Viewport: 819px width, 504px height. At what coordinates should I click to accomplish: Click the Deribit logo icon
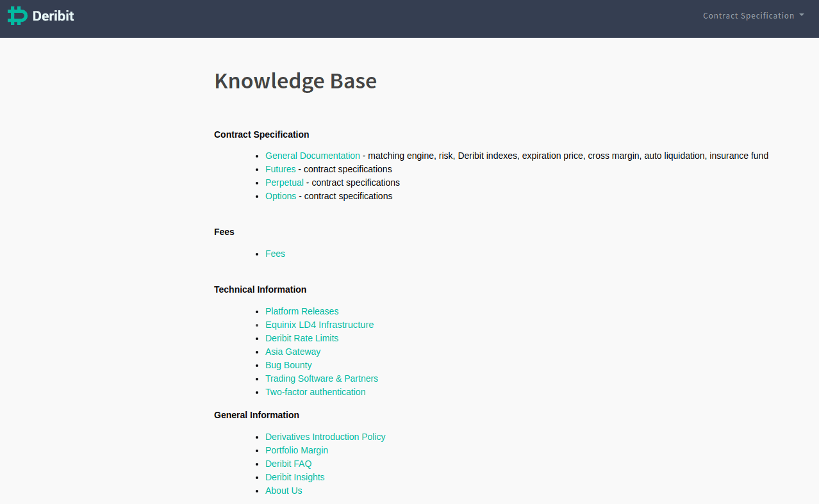(17, 15)
